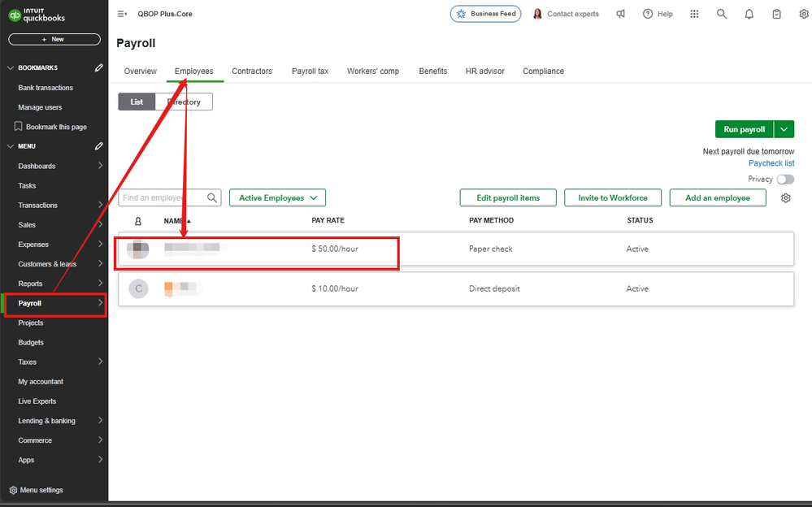
Task: Expand the Reports submenu
Action: coord(100,284)
